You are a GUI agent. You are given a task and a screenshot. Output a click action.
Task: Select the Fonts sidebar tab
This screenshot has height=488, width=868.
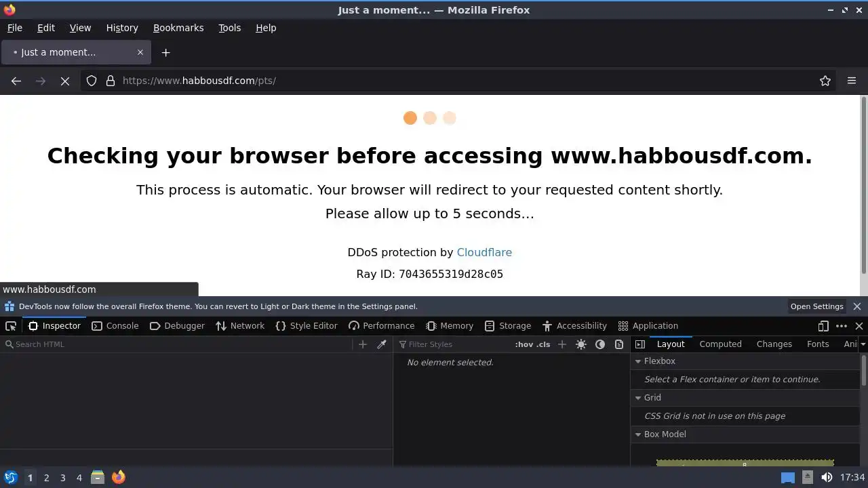pos(818,344)
